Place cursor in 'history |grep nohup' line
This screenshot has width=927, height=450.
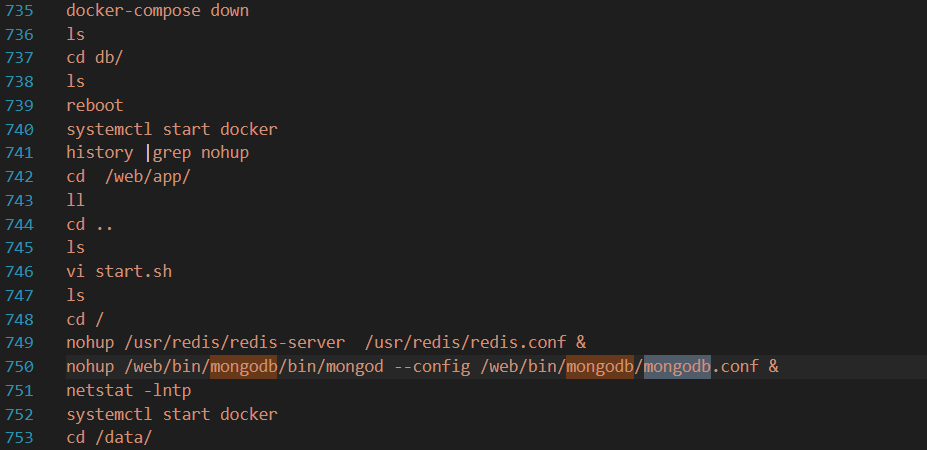[x=157, y=153]
